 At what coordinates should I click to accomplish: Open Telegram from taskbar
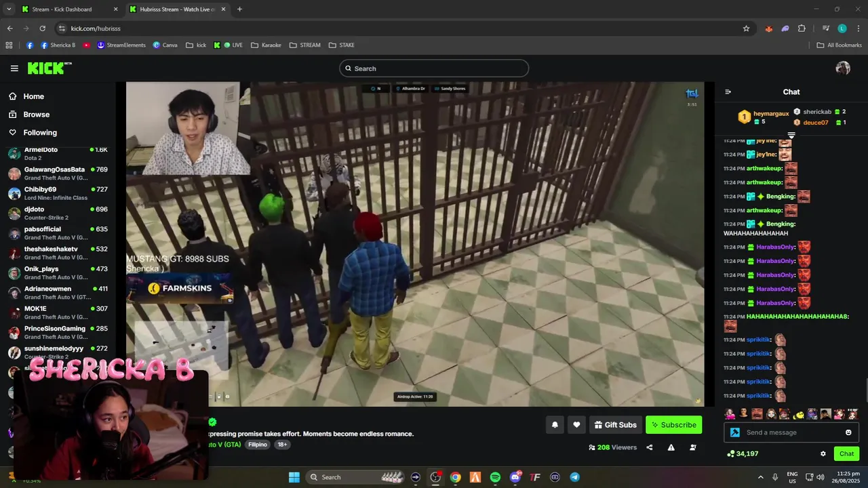click(x=574, y=477)
